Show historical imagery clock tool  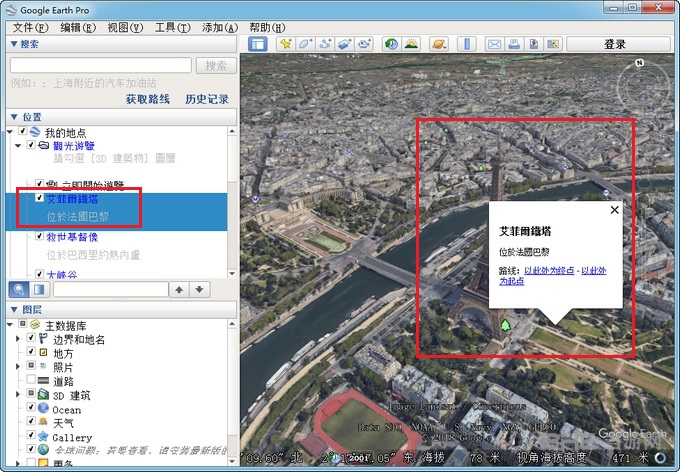tap(392, 44)
